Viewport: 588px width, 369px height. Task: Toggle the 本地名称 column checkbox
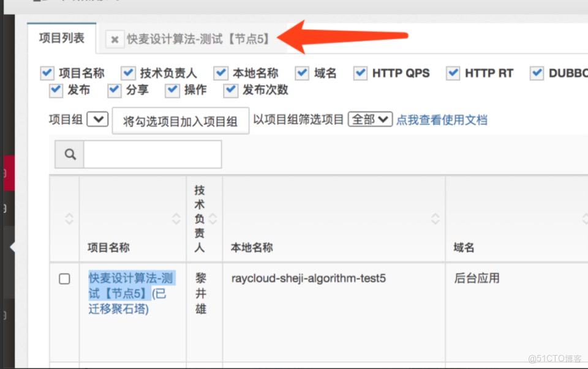(221, 73)
